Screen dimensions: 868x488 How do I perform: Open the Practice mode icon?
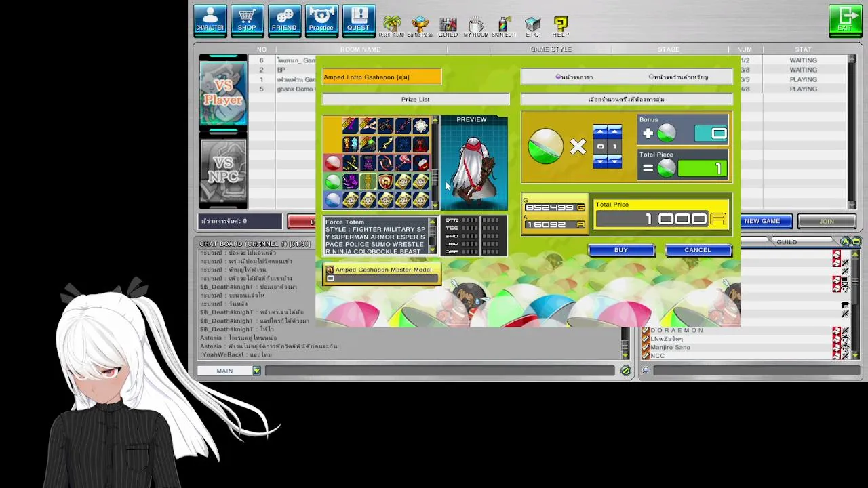pos(321,20)
